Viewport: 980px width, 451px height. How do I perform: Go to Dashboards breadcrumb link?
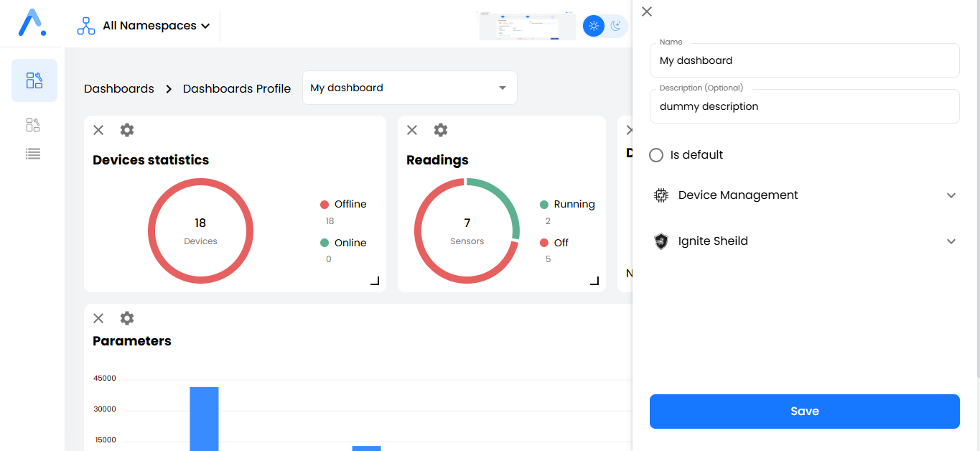click(x=118, y=88)
